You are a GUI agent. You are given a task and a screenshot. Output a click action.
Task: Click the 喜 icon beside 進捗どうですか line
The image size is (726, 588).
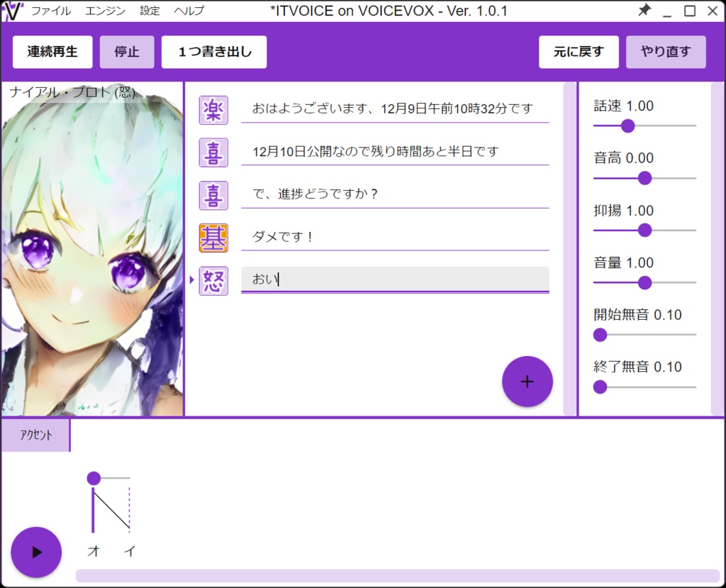(213, 194)
